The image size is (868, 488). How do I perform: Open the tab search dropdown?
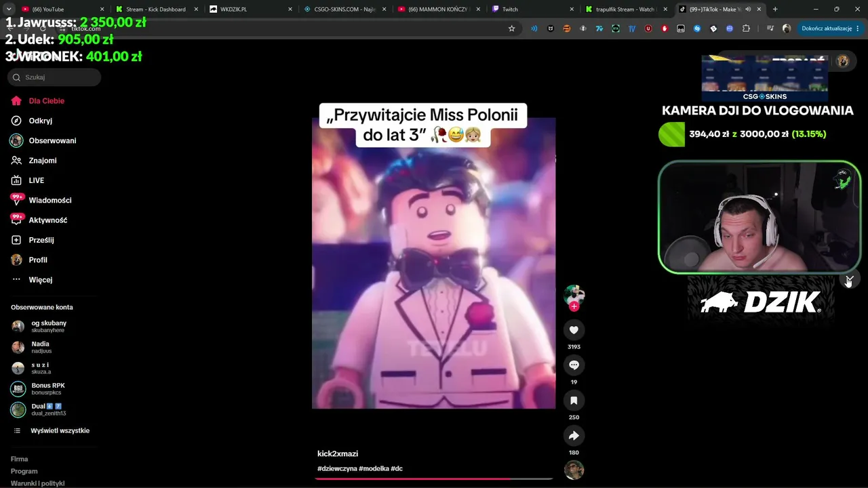(9, 9)
